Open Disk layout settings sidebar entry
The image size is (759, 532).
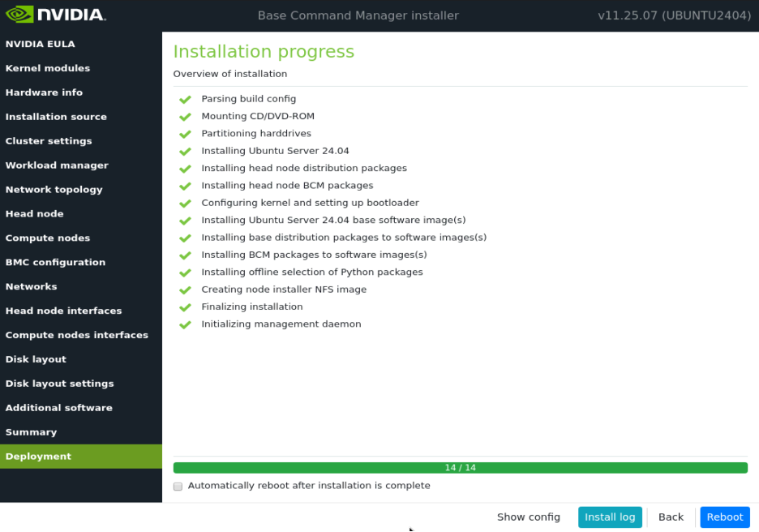pos(59,384)
